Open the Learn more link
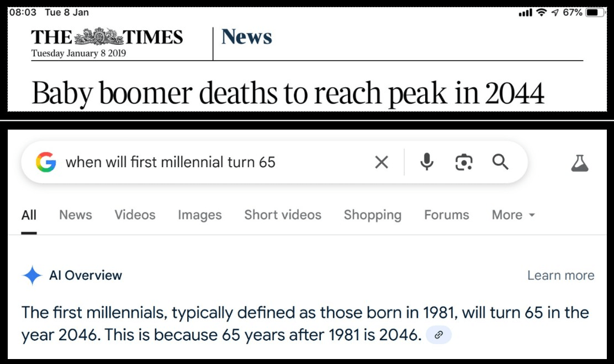The width and height of the screenshot is (614, 364). pos(560,275)
